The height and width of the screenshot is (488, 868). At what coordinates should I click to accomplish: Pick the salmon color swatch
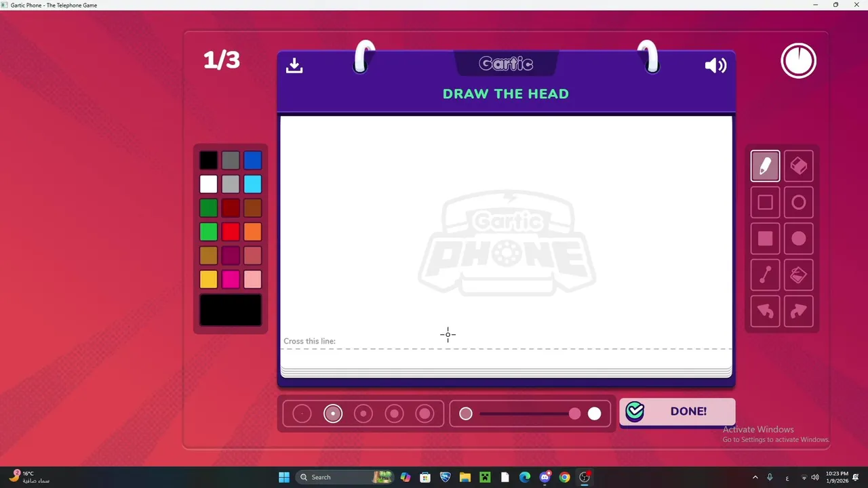[252, 256]
